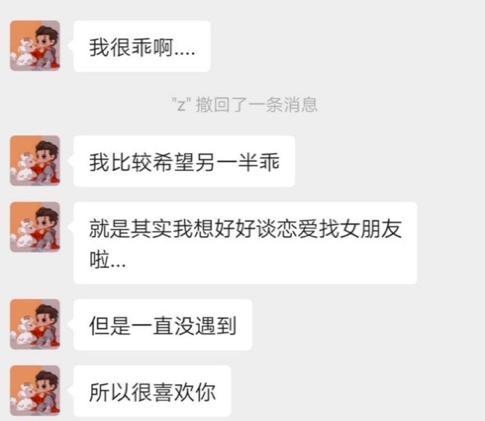
Task: Open profile avatar beside 就是其实我想好好谈恋爱 message
Action: point(35,227)
